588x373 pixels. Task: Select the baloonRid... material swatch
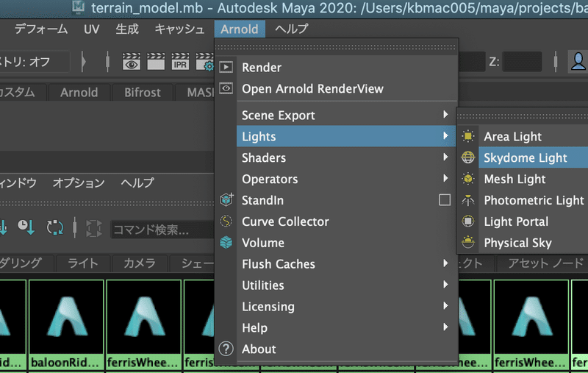[x=66, y=325]
